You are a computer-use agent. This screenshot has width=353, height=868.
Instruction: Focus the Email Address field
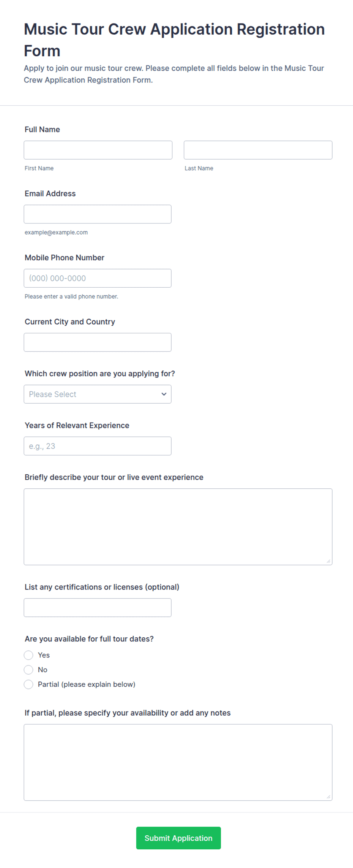coord(98,214)
